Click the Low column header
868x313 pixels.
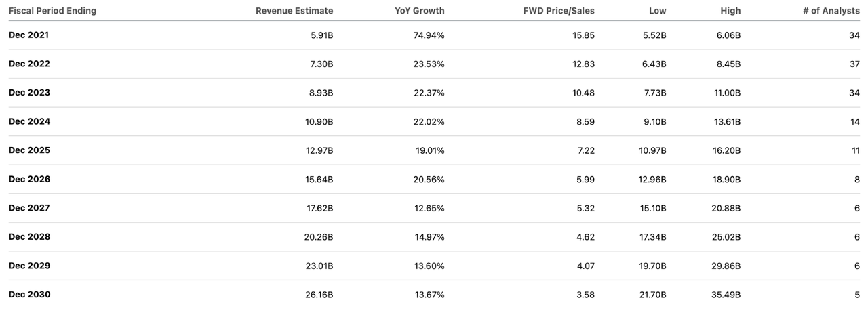coord(658,11)
